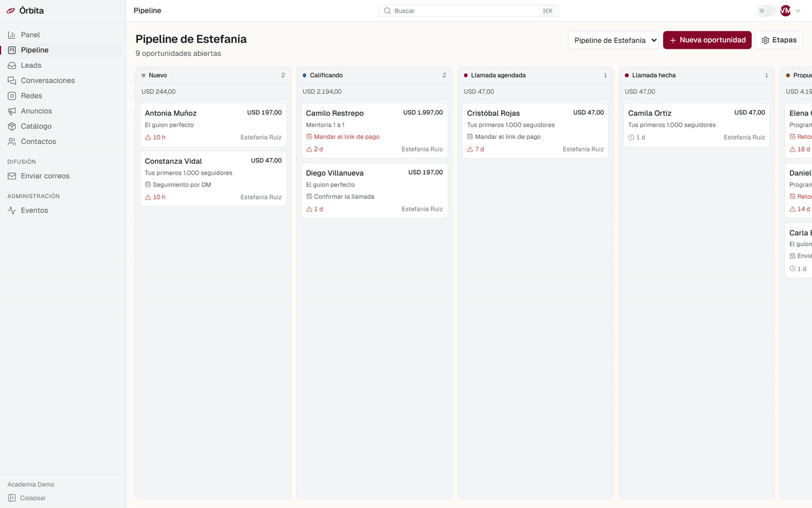Click Constanza Vidal's 10 h warning icon
Screen dimensions: 812x508
click(148, 197)
